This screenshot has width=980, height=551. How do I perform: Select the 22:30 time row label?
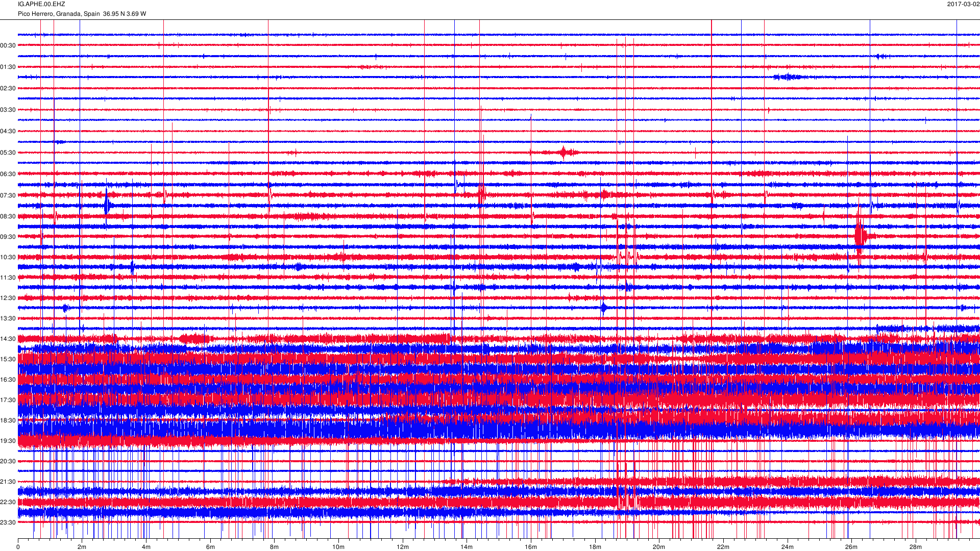click(8, 502)
